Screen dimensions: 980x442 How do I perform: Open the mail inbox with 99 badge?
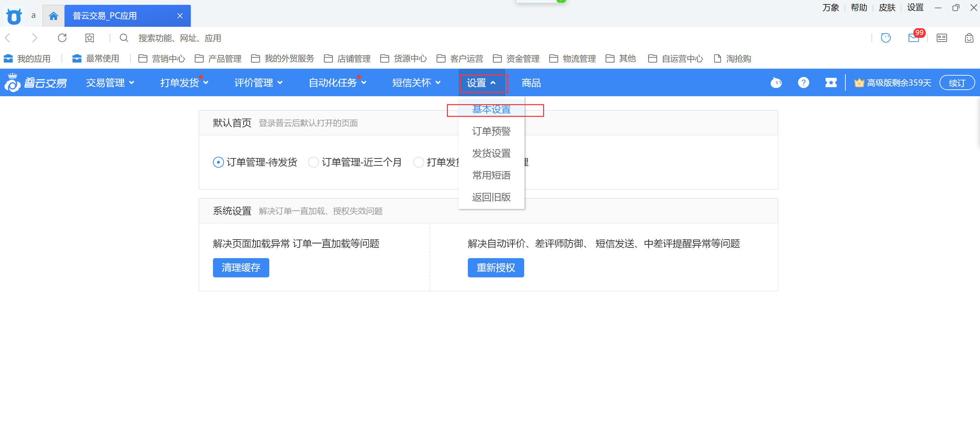913,38
